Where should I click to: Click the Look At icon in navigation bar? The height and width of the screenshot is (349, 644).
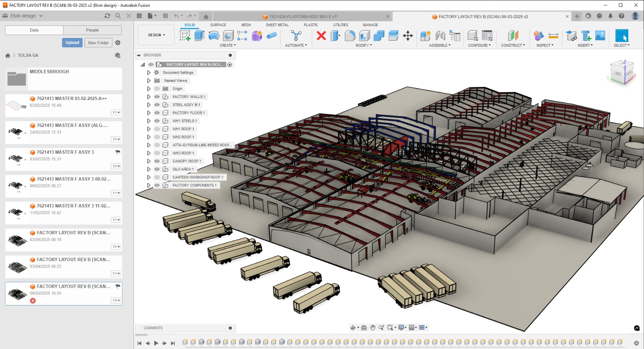pyautogui.click(x=364, y=328)
